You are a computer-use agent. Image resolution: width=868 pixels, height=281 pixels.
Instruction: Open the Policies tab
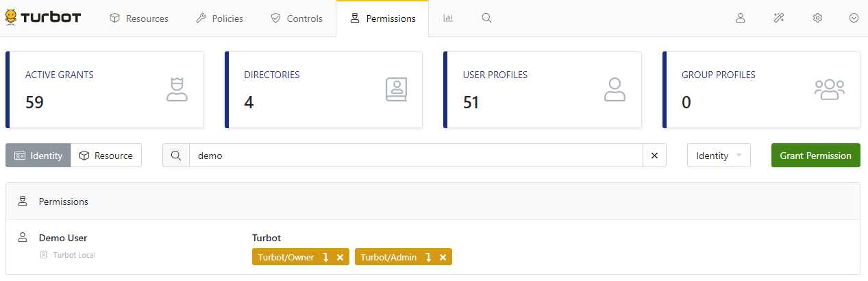[220, 19]
